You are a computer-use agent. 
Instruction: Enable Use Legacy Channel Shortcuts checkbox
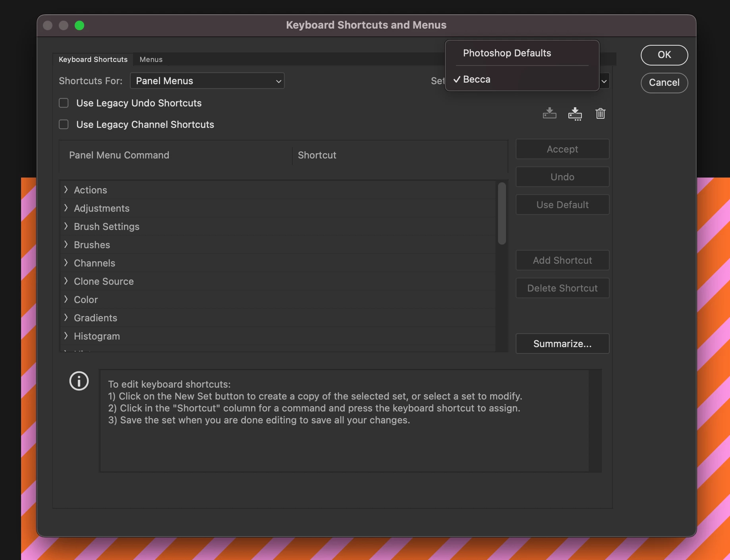coord(64,125)
